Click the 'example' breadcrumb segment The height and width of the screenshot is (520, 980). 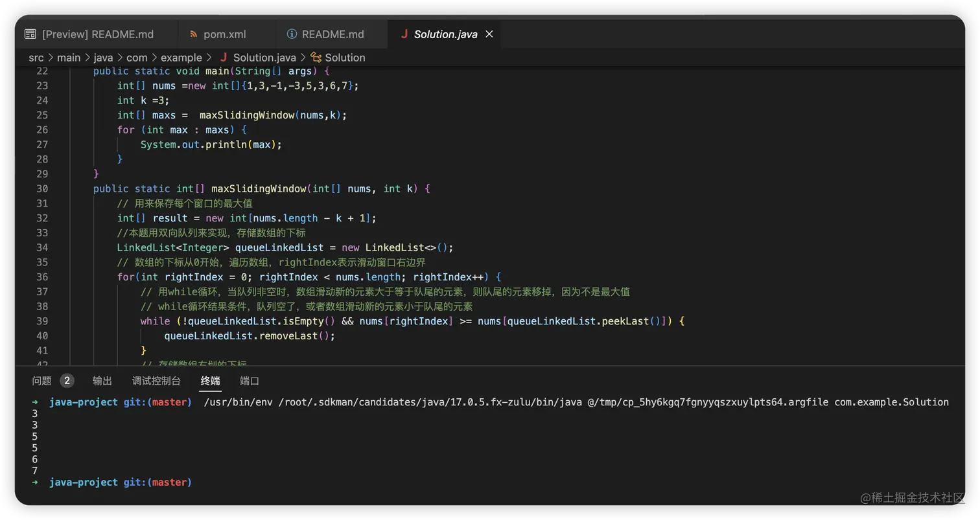[181, 58]
